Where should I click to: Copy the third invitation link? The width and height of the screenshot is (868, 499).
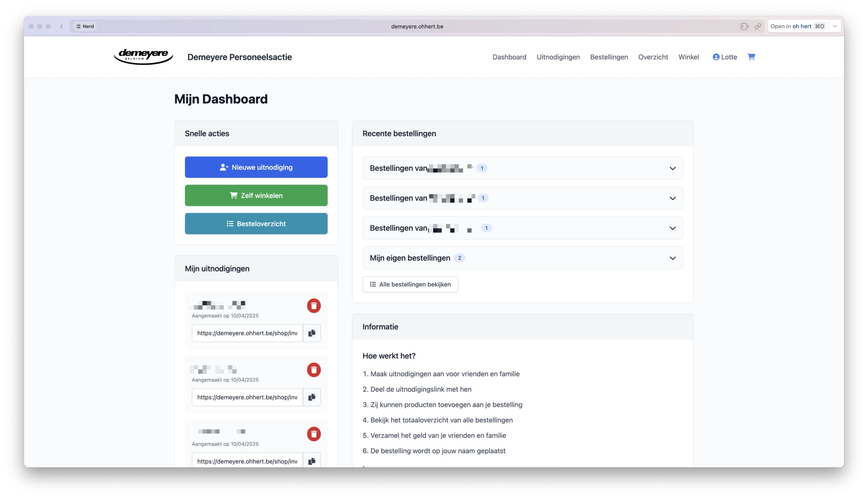(x=312, y=461)
